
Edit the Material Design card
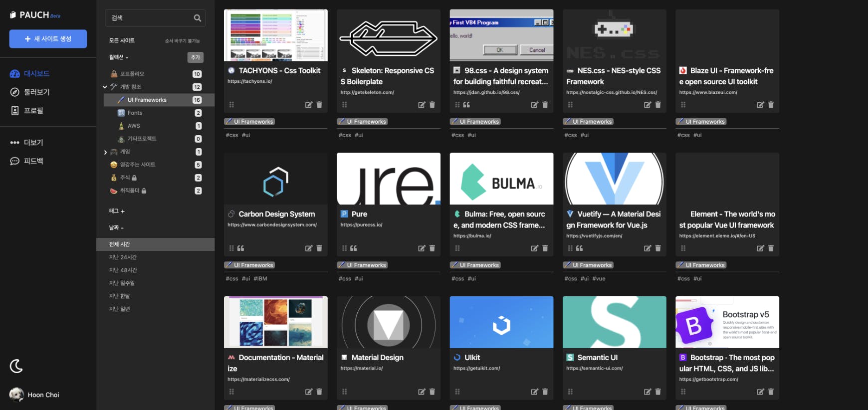point(422,392)
